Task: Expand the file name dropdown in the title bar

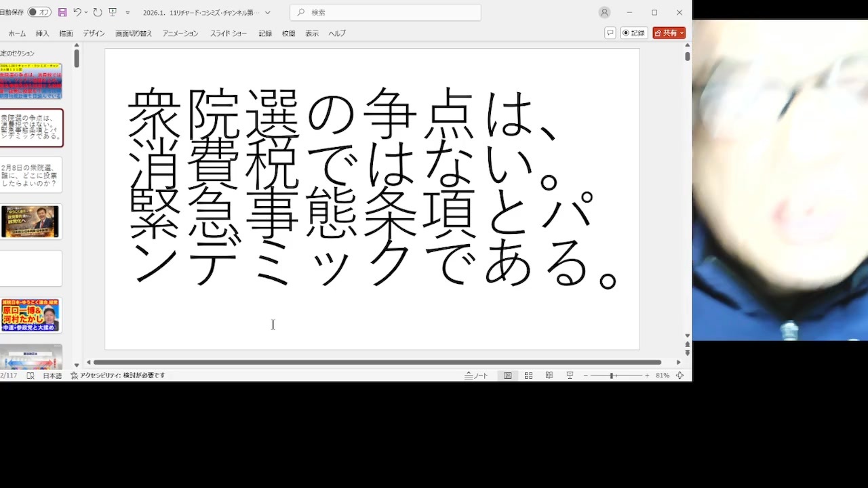Action: point(267,12)
